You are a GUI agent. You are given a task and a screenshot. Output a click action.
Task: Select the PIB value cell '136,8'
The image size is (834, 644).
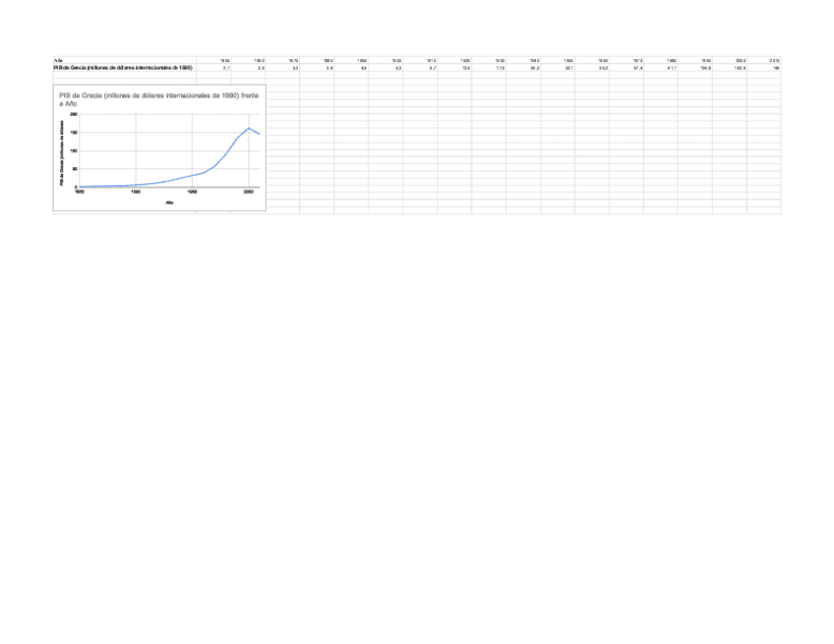(695, 68)
